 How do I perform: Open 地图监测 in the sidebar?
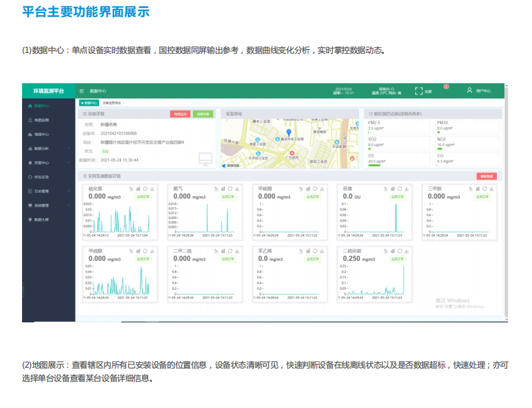(42, 120)
